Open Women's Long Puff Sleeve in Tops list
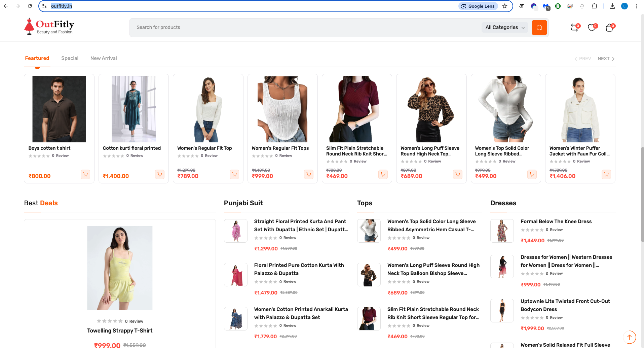 (x=433, y=269)
